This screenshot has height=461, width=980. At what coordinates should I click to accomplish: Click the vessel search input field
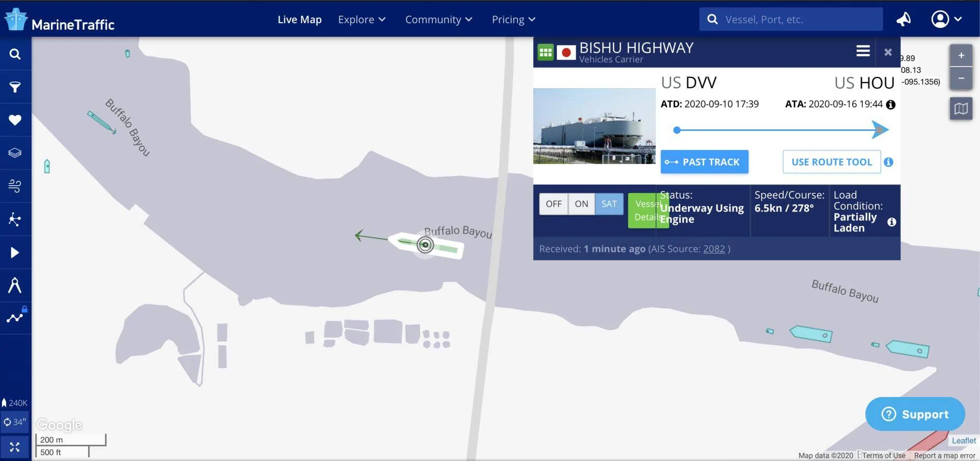[791, 20]
